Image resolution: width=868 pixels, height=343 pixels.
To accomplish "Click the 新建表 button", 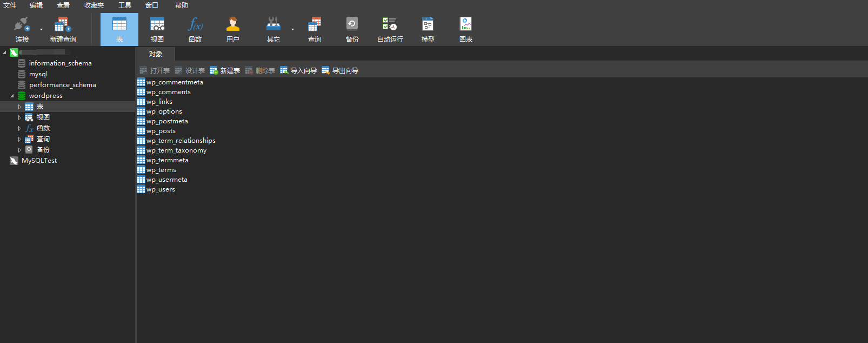I will click(x=225, y=71).
